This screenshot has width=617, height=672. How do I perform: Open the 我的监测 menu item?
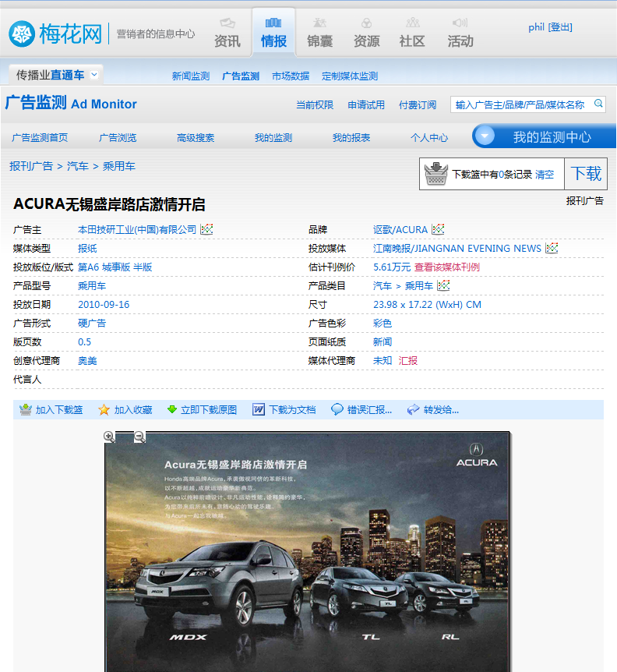[273, 137]
